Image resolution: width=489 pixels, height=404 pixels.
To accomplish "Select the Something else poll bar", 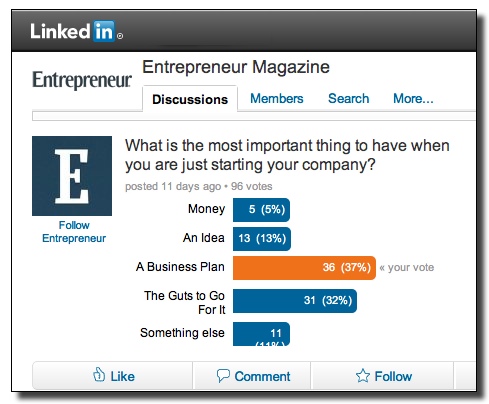I will [x=261, y=334].
